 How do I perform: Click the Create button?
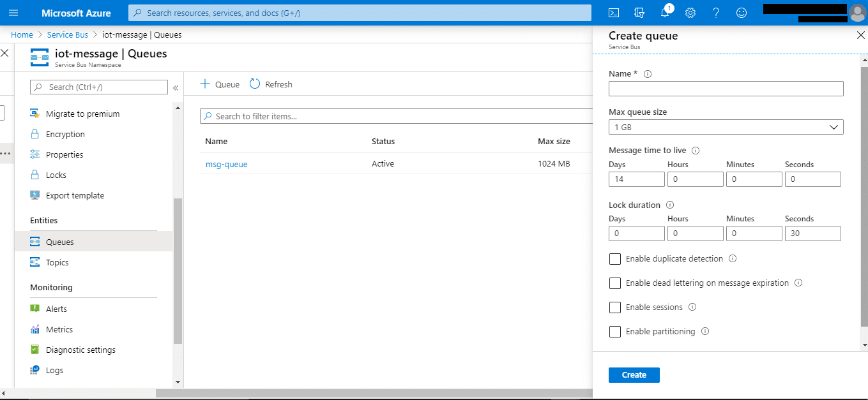pos(634,375)
